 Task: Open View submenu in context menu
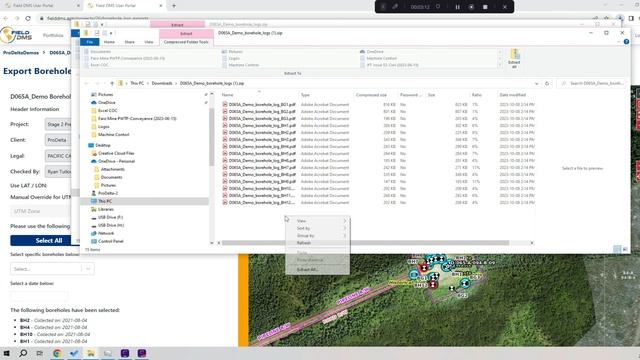click(317, 221)
